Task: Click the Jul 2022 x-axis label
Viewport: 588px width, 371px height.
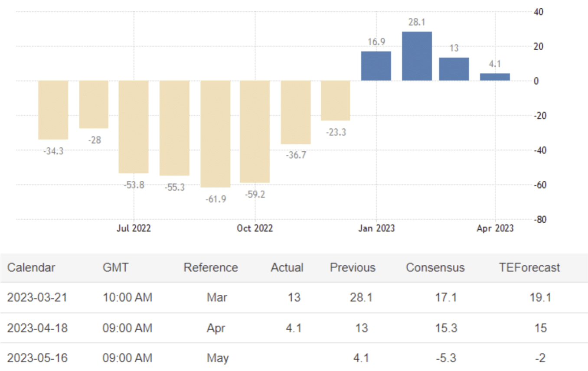Action: click(x=134, y=228)
